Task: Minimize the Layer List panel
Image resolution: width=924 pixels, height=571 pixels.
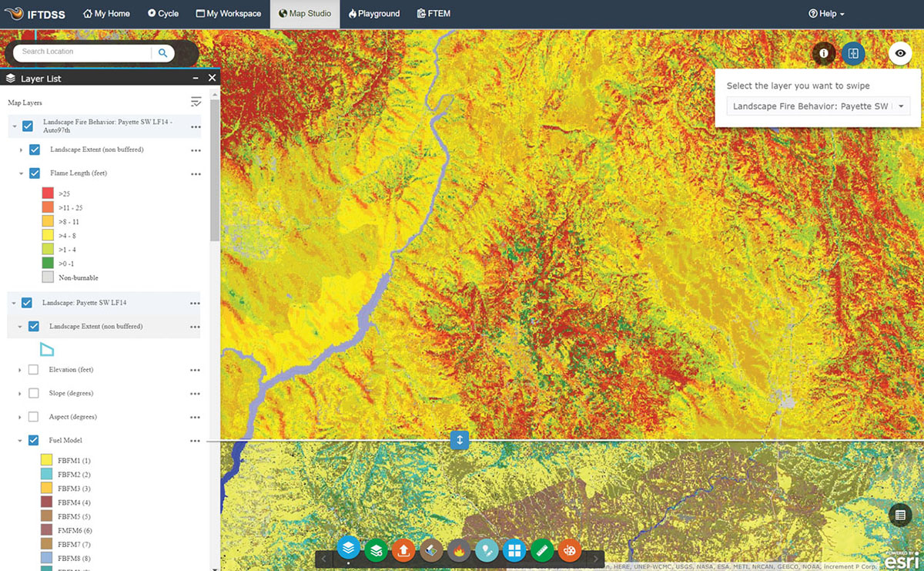Action: coord(196,79)
